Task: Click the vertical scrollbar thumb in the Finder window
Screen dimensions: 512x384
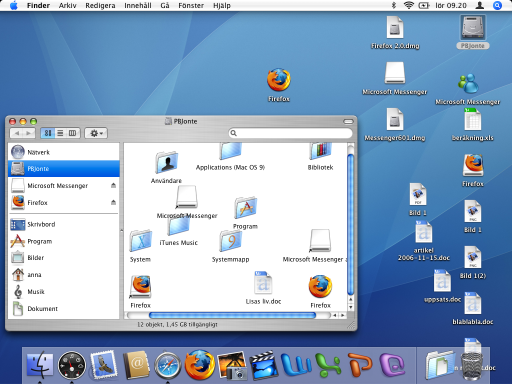Action: [x=350, y=224]
